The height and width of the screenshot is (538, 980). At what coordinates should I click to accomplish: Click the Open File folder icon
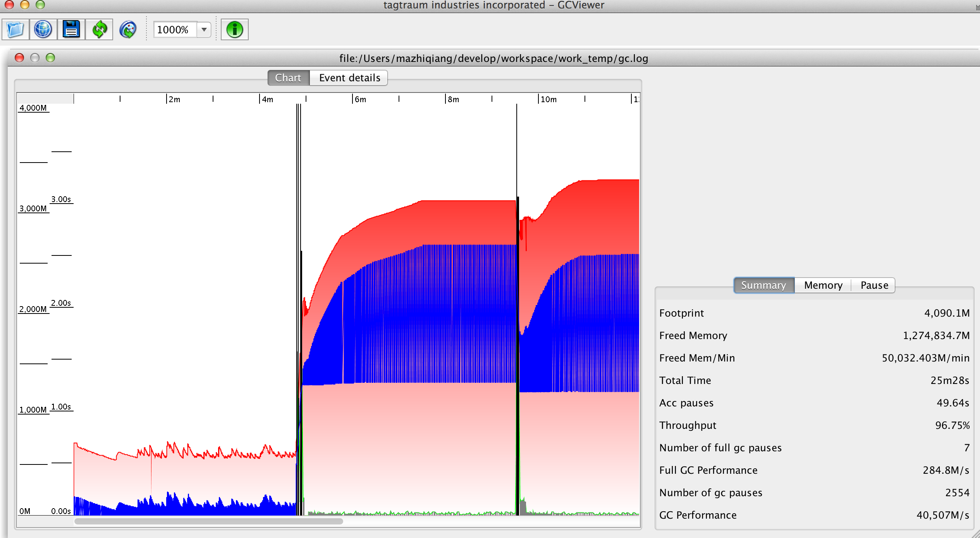pos(15,29)
